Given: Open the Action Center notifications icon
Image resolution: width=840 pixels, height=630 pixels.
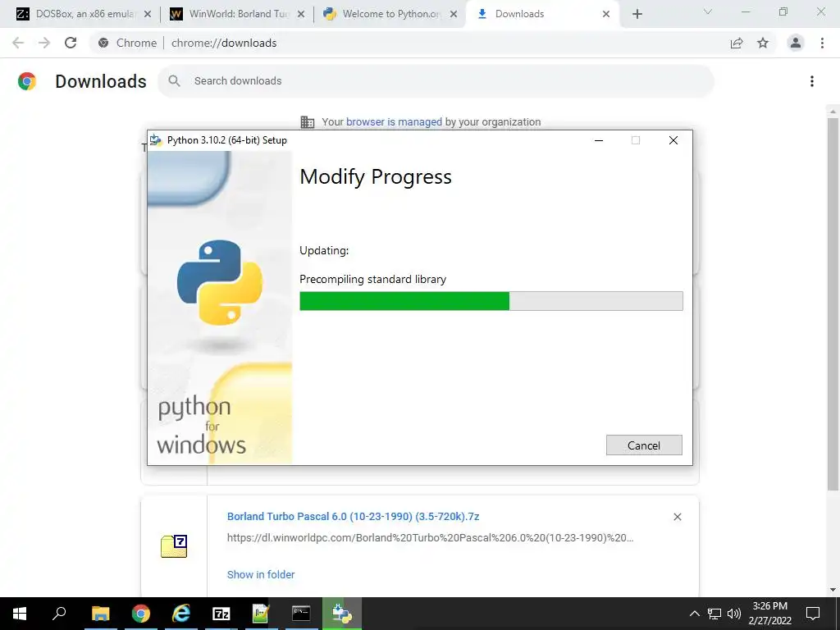Looking at the screenshot, I should coord(813,614).
